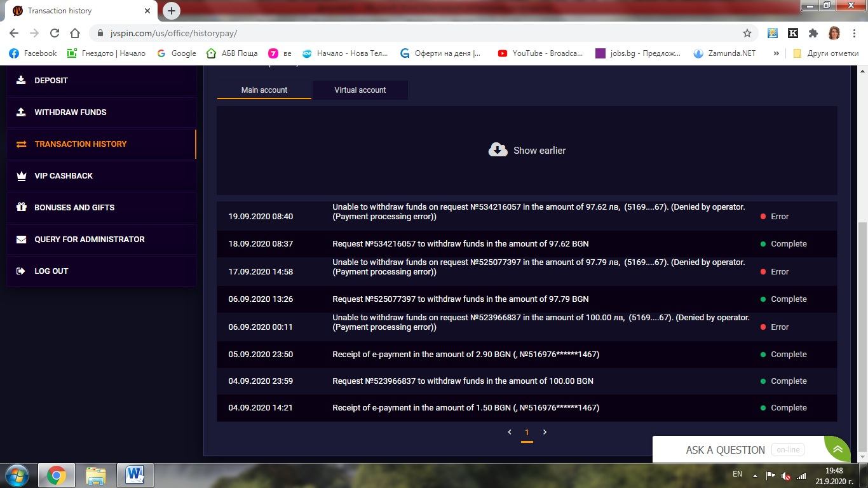Bookmark this page with the star icon
The image size is (868, 488).
(747, 33)
